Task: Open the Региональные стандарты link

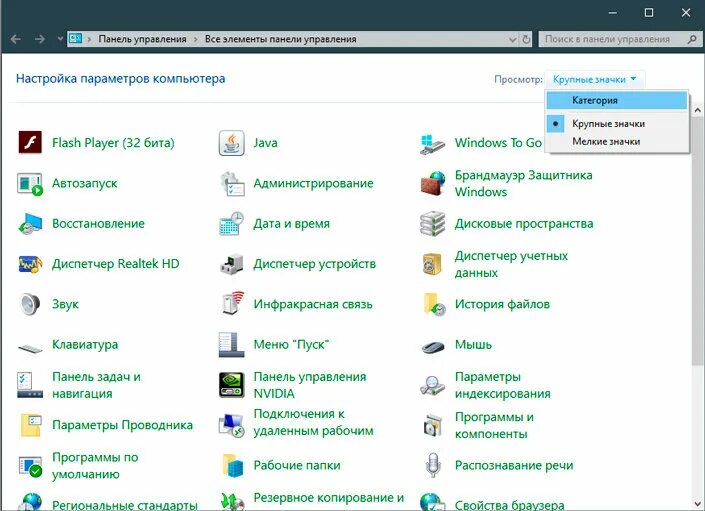Action: 125,505
